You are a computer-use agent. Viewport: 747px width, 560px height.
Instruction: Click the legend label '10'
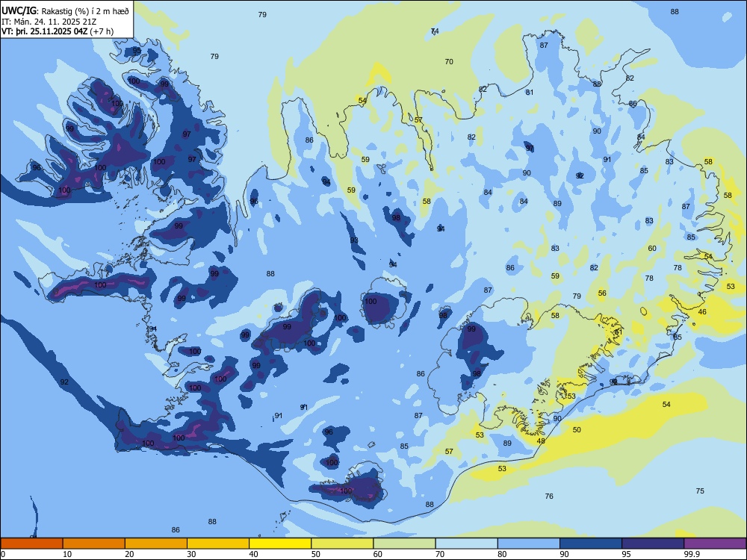(67, 554)
